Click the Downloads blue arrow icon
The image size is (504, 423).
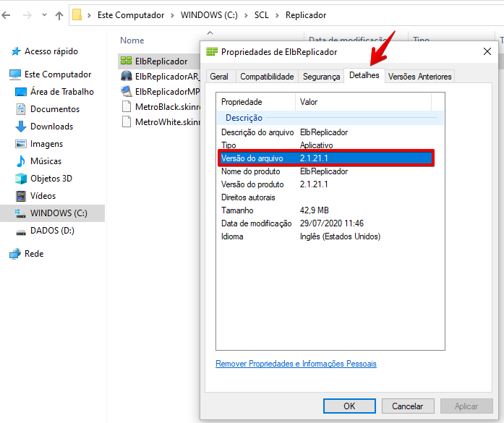coord(21,127)
